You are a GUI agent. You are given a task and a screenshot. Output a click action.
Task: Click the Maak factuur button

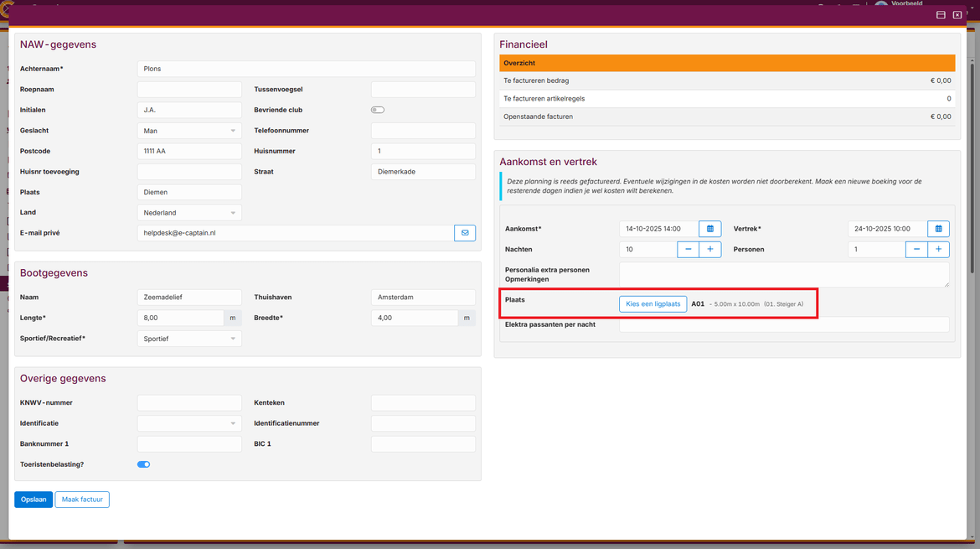tap(82, 500)
